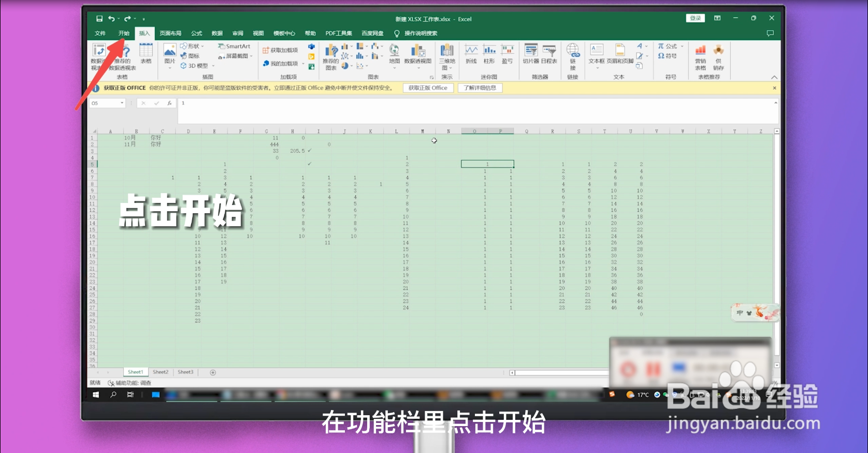Click the pie chart insert icon
The image size is (868, 453).
pos(344,66)
